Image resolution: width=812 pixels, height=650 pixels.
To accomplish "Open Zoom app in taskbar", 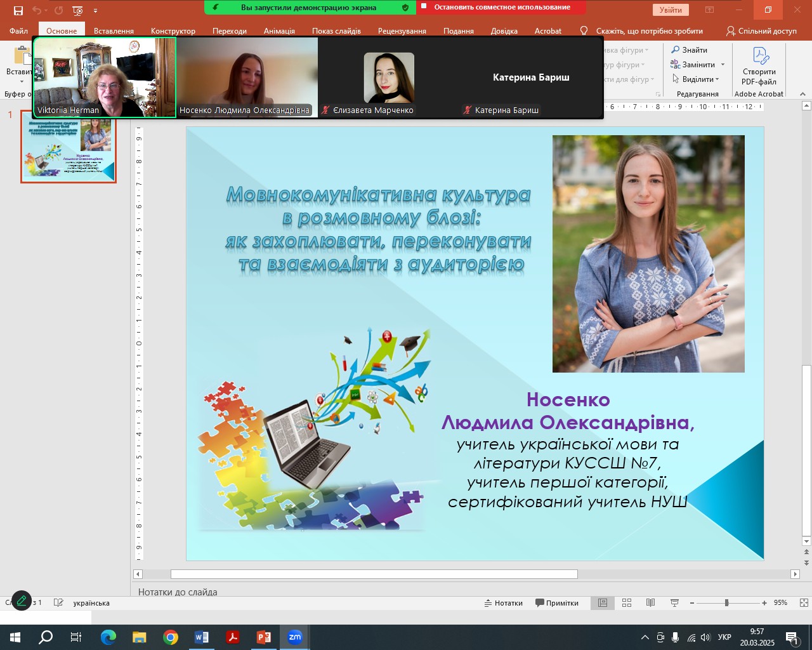I will [x=295, y=637].
